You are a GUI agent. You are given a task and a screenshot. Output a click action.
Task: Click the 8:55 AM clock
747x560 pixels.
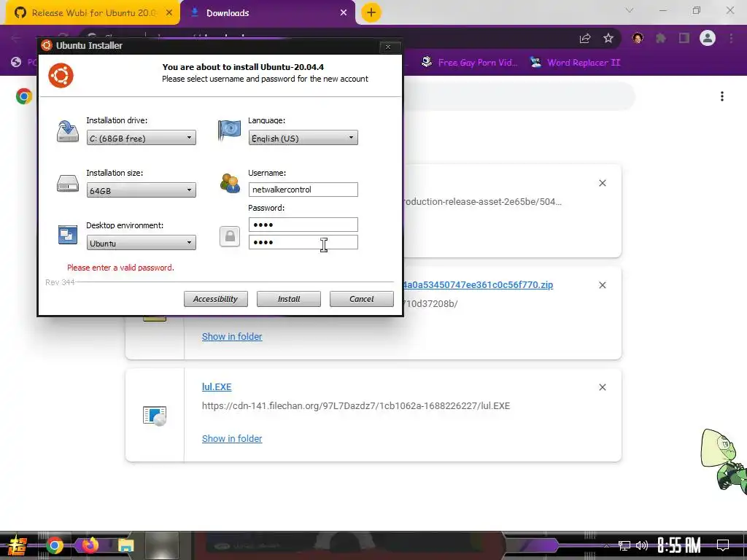point(679,545)
